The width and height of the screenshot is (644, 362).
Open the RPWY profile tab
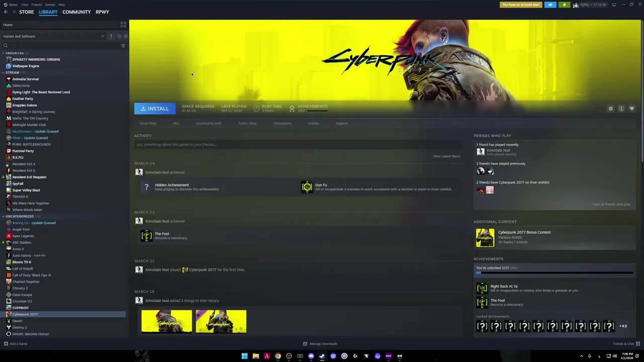(102, 12)
